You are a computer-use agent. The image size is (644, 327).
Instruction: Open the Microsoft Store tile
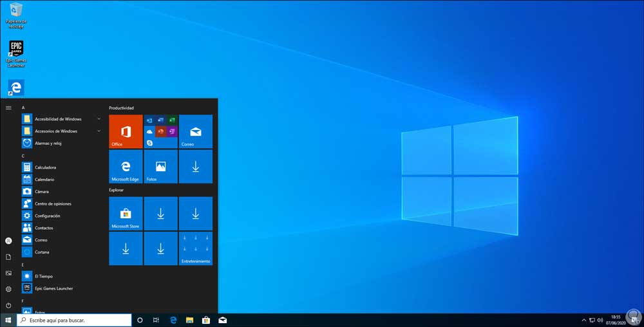(126, 213)
